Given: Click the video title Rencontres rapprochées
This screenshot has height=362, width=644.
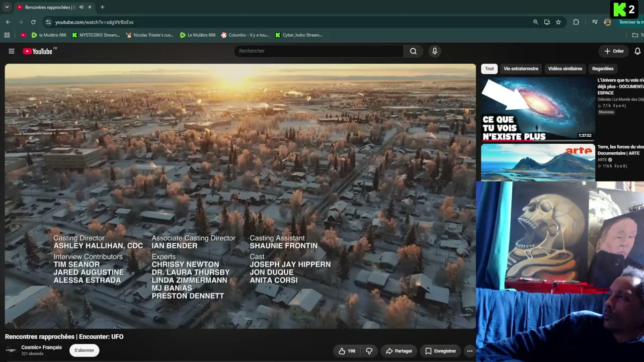Looking at the screenshot, I should (x=64, y=337).
